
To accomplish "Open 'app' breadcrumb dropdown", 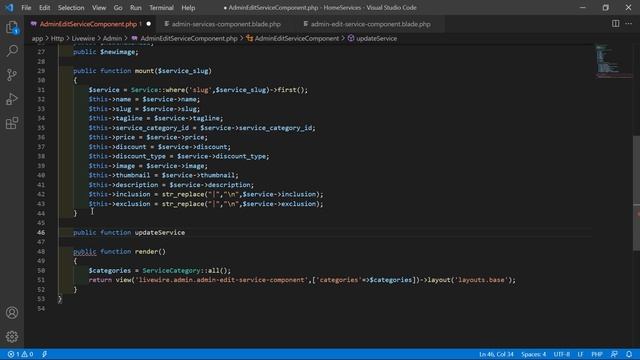I will click(x=37, y=38).
